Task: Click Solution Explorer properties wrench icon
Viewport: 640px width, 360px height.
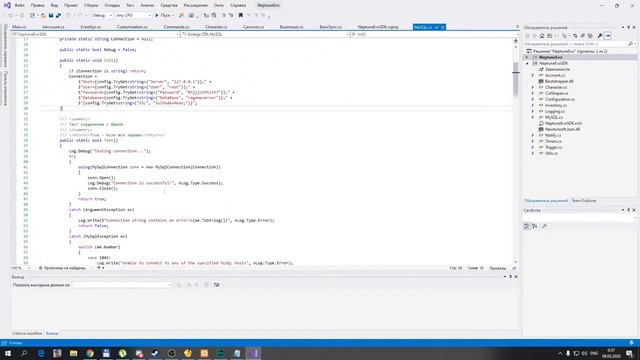Action: [x=600, y=36]
